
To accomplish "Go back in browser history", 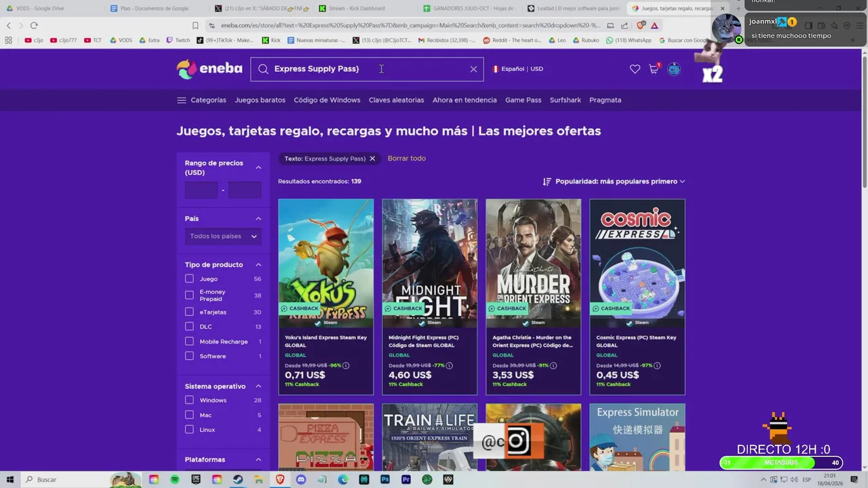I will 8,25.
